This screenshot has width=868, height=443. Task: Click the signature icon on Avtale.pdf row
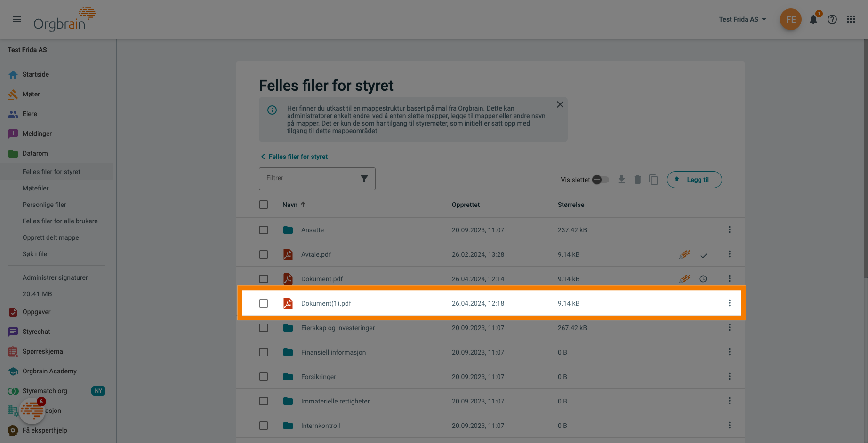685,254
